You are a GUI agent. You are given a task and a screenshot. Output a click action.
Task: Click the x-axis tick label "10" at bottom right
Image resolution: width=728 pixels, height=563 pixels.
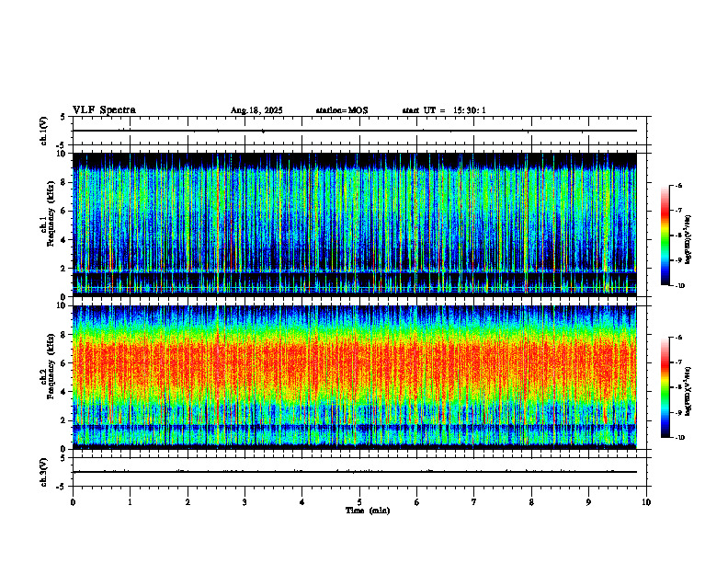tap(646, 502)
